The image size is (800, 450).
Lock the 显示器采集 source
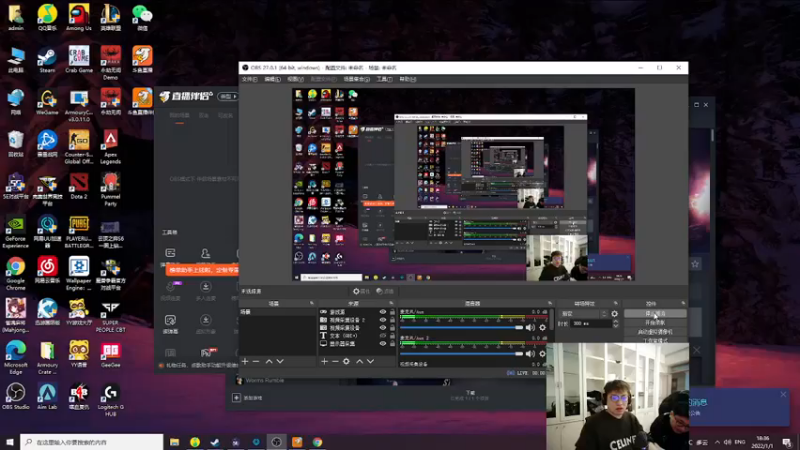coord(392,344)
